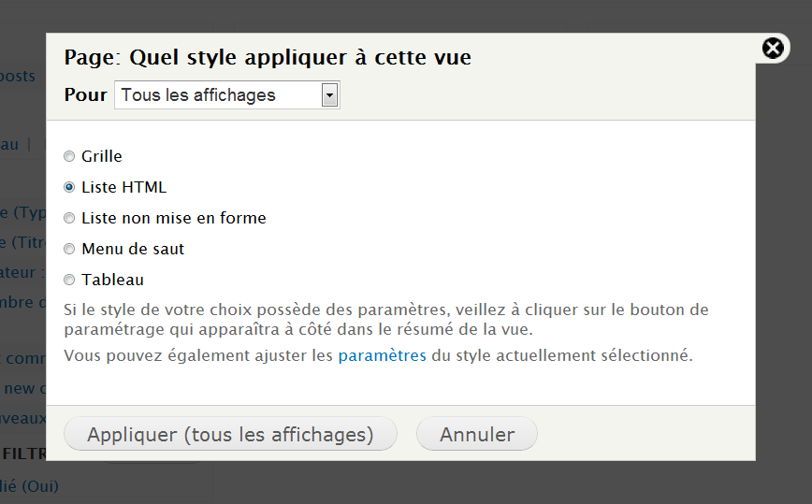
Task: Click the 'Liste non mise en forme' label text
Action: 173,218
